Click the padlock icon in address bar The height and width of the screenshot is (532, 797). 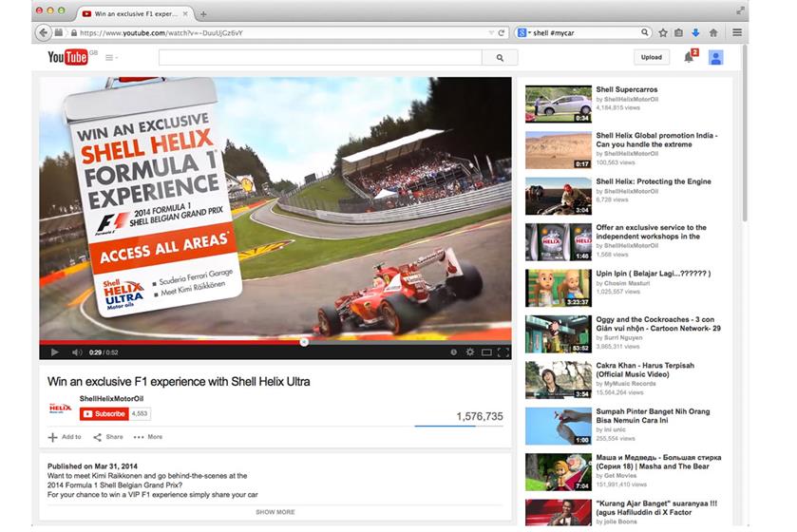[x=74, y=32]
